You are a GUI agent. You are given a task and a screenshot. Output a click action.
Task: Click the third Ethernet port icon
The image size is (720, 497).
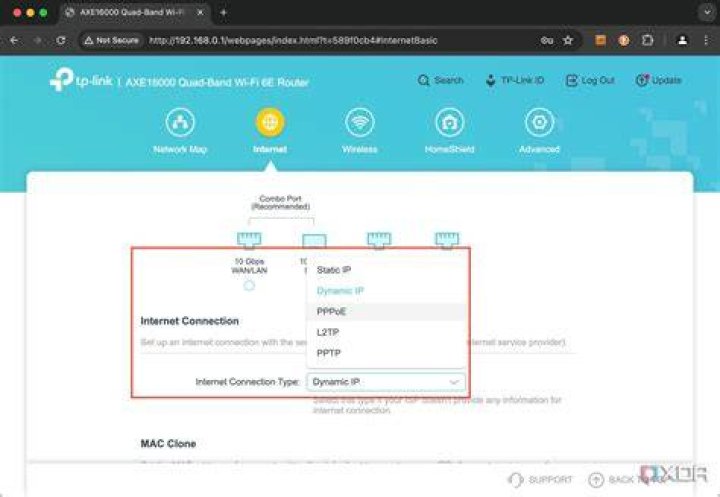379,240
